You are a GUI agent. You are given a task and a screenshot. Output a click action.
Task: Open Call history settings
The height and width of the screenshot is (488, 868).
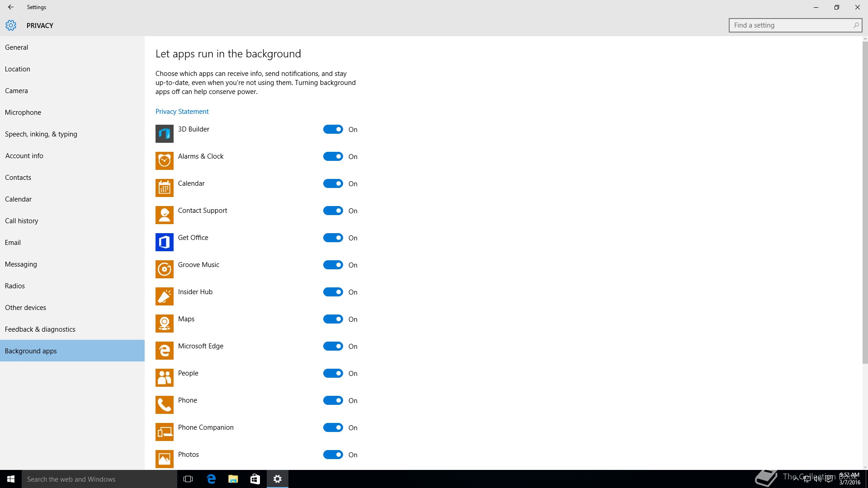pos(72,221)
